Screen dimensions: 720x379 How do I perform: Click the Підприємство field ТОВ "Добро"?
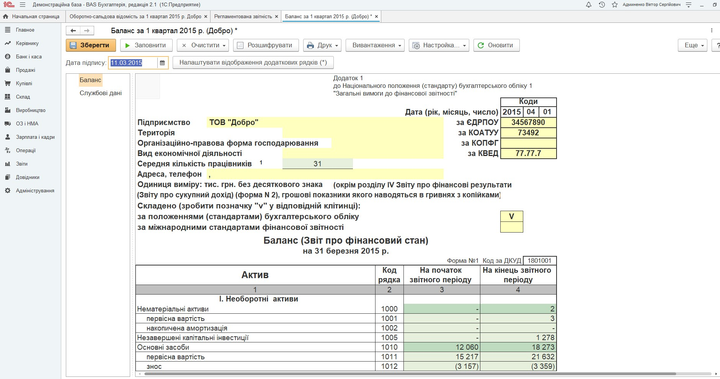[326, 122]
